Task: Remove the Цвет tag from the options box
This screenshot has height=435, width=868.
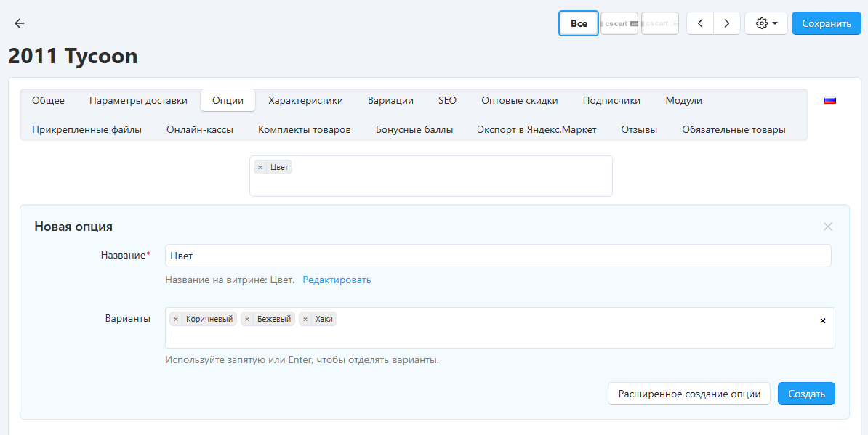Action: tap(260, 168)
